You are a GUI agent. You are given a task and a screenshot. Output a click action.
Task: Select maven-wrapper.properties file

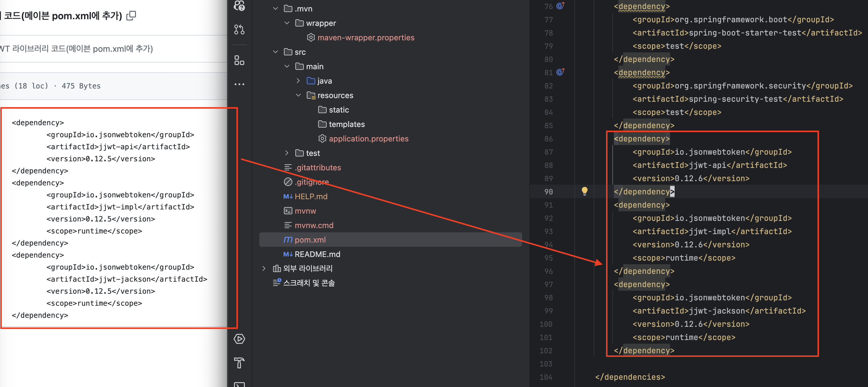point(366,37)
